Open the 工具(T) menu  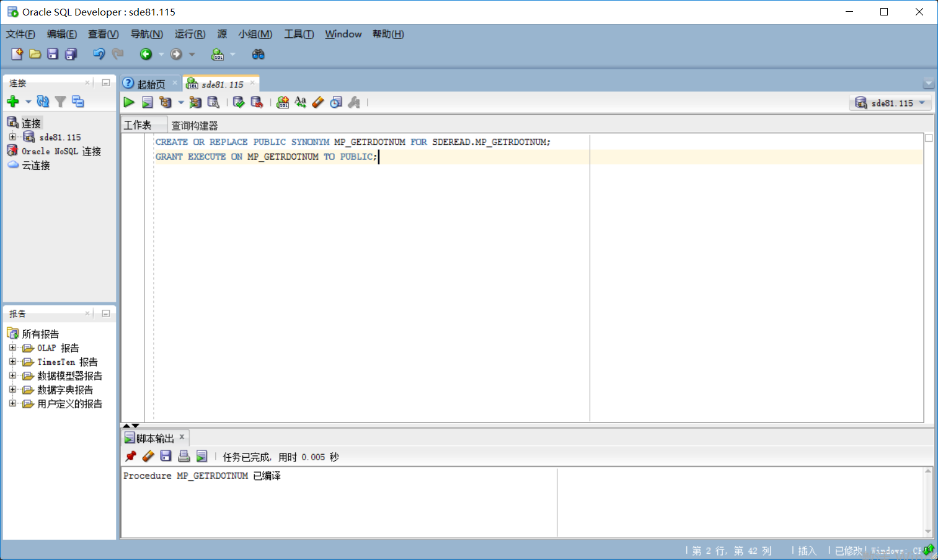pos(299,34)
